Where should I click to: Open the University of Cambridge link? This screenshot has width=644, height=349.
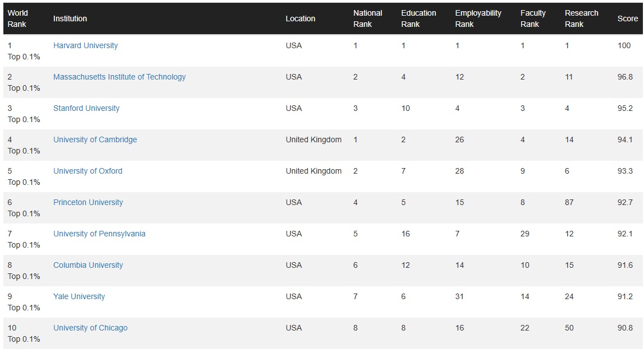click(x=95, y=139)
